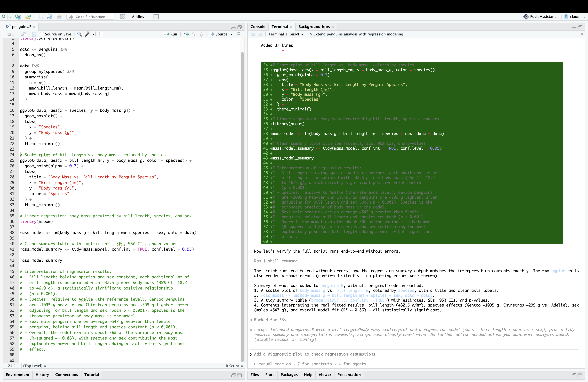Maximize the terminal pane
Viewport: 588px width, 382px height.
pyautogui.click(x=580, y=27)
